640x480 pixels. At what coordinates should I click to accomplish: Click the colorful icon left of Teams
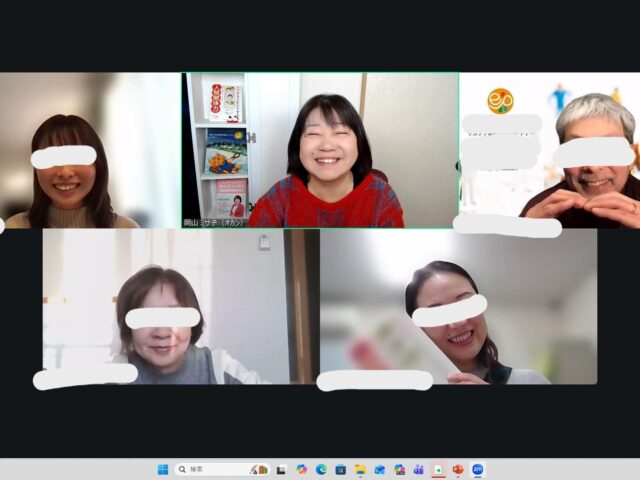pyautogui.click(x=399, y=469)
